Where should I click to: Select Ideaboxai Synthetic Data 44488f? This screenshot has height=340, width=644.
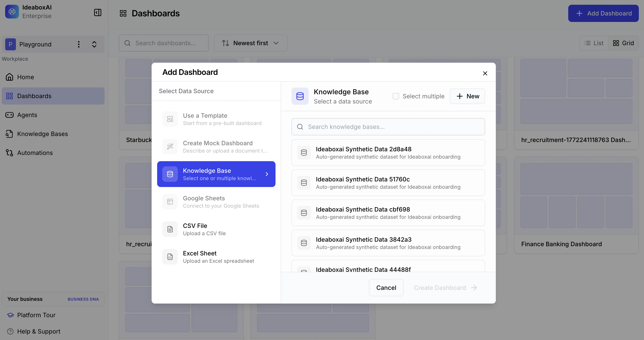click(388, 266)
